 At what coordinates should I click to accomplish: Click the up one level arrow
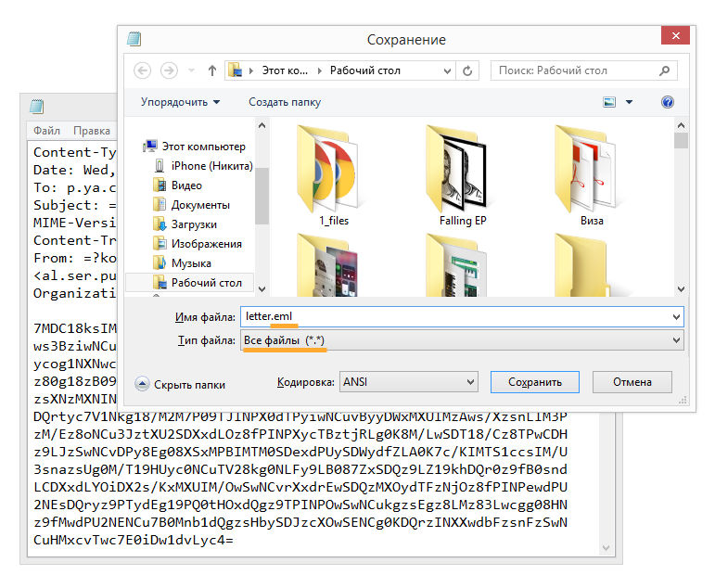click(x=212, y=70)
